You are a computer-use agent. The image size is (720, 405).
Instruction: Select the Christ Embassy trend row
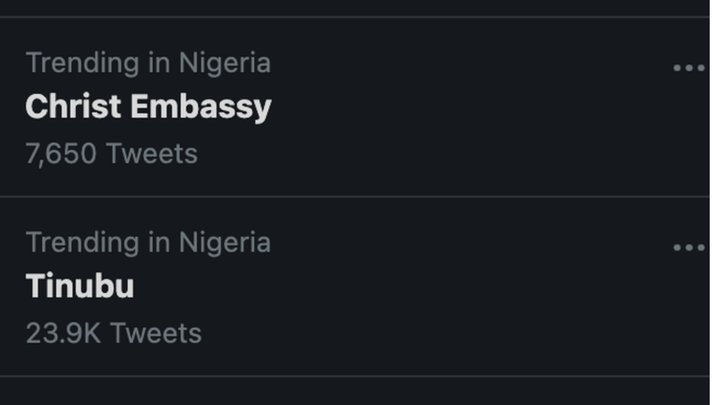coord(350,108)
